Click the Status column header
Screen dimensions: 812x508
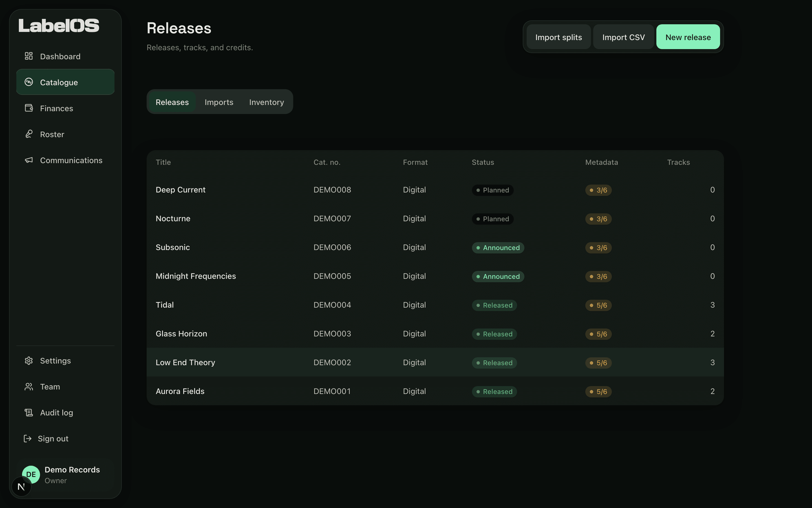point(483,162)
